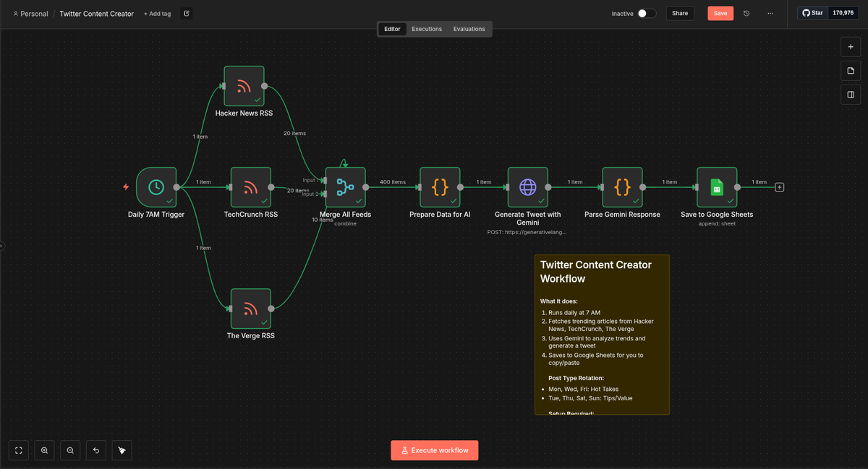Click the GitHub Star button

click(x=812, y=13)
